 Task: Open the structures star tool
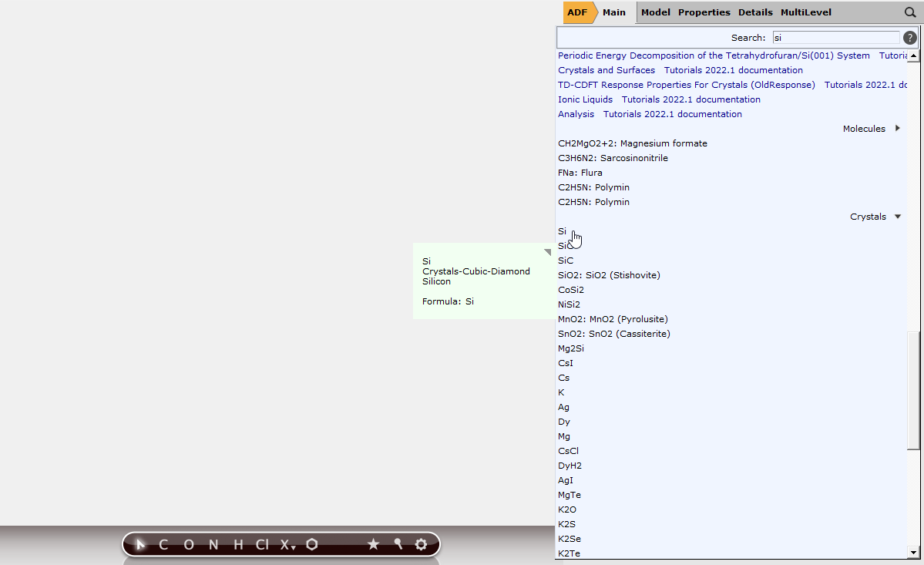pos(374,544)
